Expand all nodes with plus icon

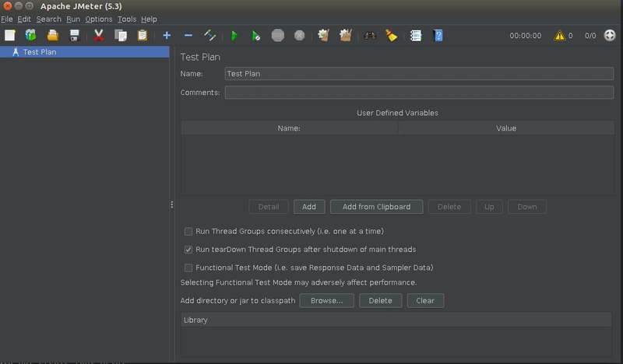[167, 36]
